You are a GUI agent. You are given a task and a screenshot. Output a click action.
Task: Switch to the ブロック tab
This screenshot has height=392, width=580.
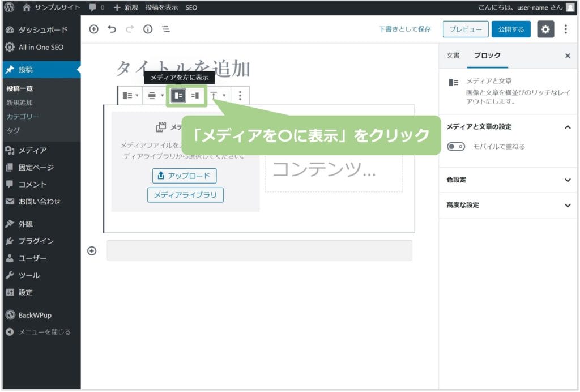[488, 56]
